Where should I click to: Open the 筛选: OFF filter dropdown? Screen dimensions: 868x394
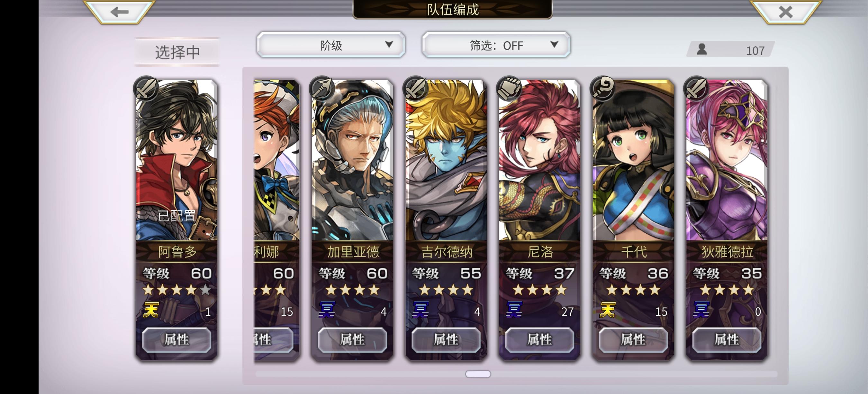coord(496,45)
